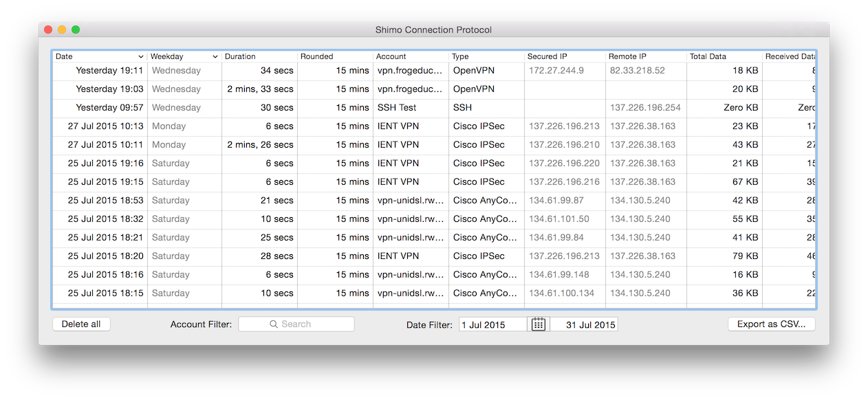Click secured IP 134.61.99.87
The width and height of the screenshot is (868, 400).
click(x=556, y=201)
